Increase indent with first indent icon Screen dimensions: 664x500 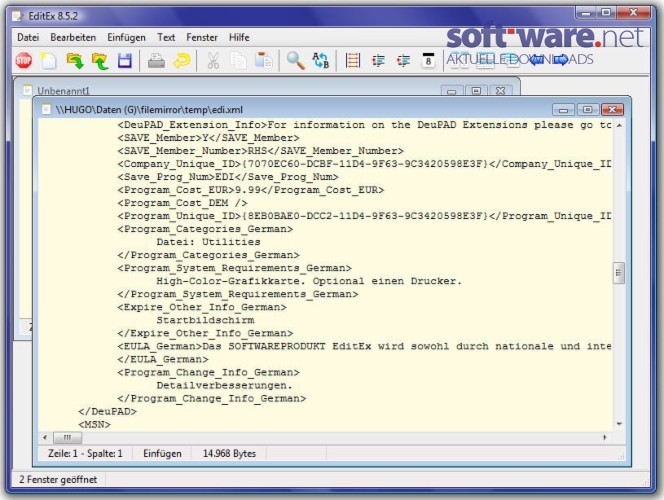click(x=378, y=61)
